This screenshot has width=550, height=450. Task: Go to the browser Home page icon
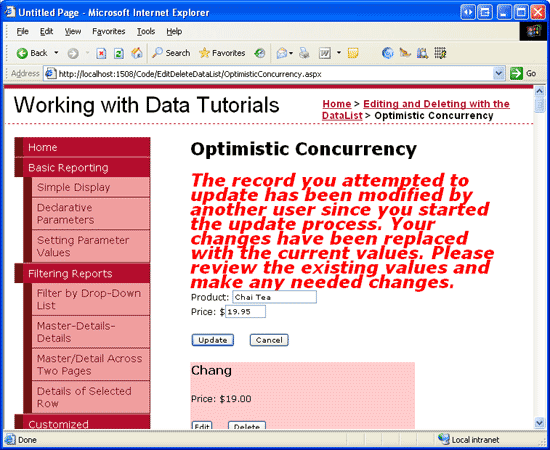[x=136, y=53]
